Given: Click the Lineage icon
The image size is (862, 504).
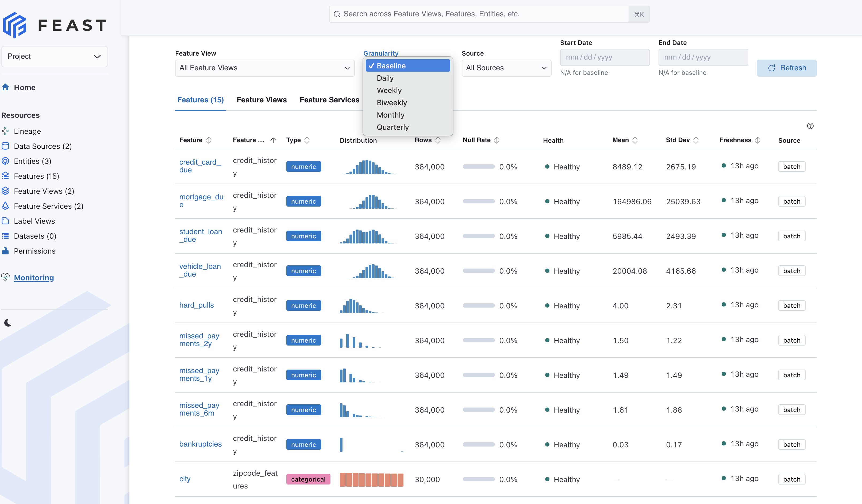Looking at the screenshot, I should 5,131.
